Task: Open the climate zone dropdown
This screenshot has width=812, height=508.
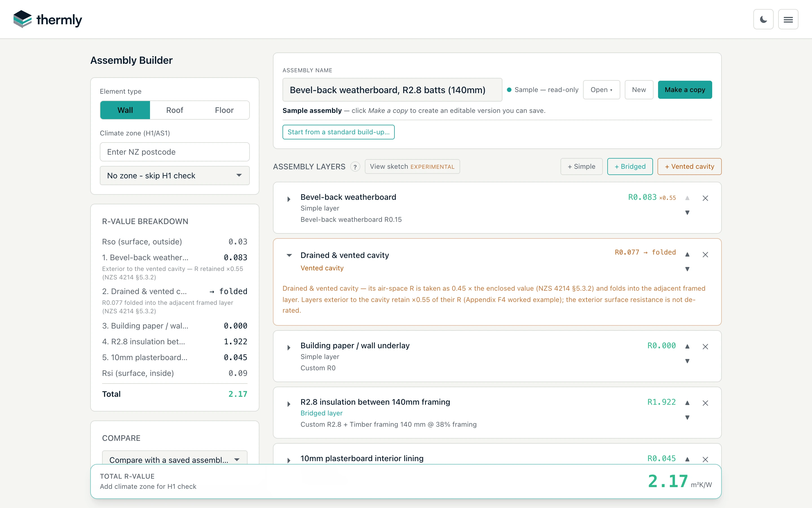Action: pos(175,176)
